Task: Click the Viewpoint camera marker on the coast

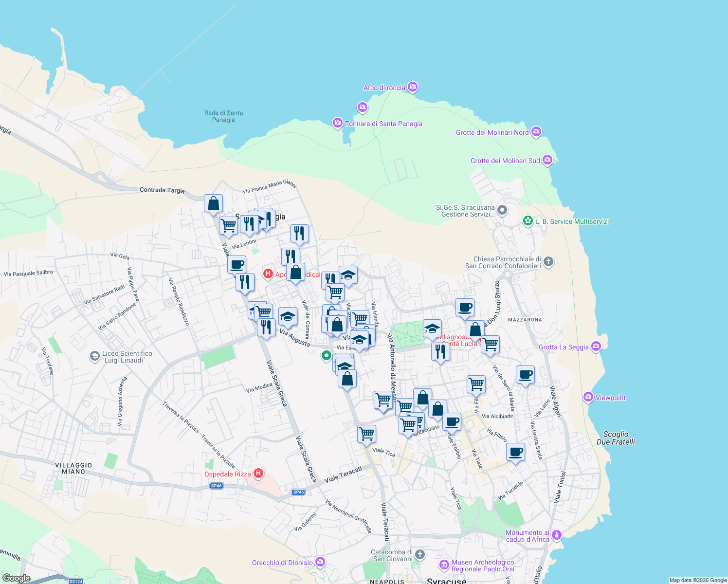Action: click(588, 397)
